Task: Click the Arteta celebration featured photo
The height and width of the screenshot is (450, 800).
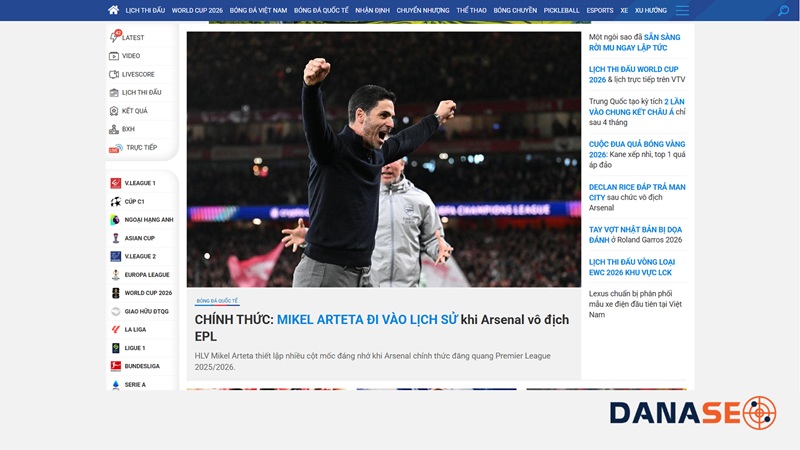Action: click(x=384, y=159)
